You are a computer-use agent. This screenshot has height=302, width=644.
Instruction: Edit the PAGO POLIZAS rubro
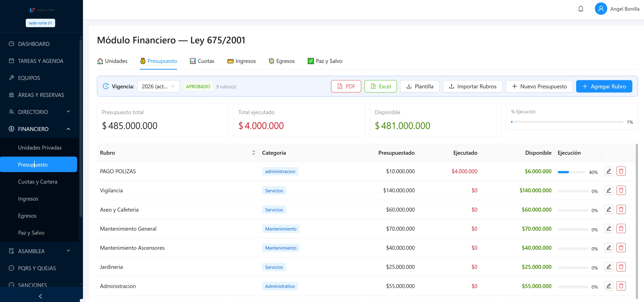tap(608, 171)
